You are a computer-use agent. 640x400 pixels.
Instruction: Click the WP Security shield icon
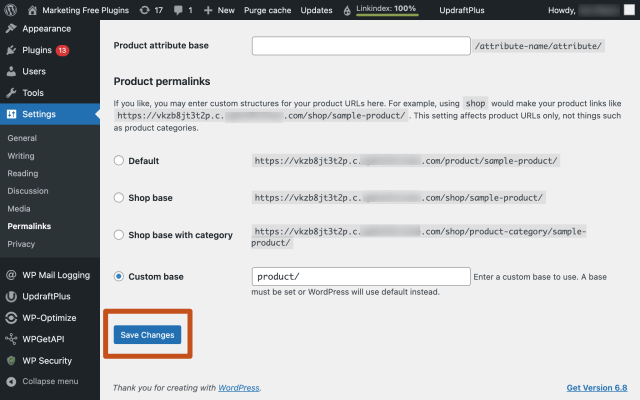click(x=11, y=360)
